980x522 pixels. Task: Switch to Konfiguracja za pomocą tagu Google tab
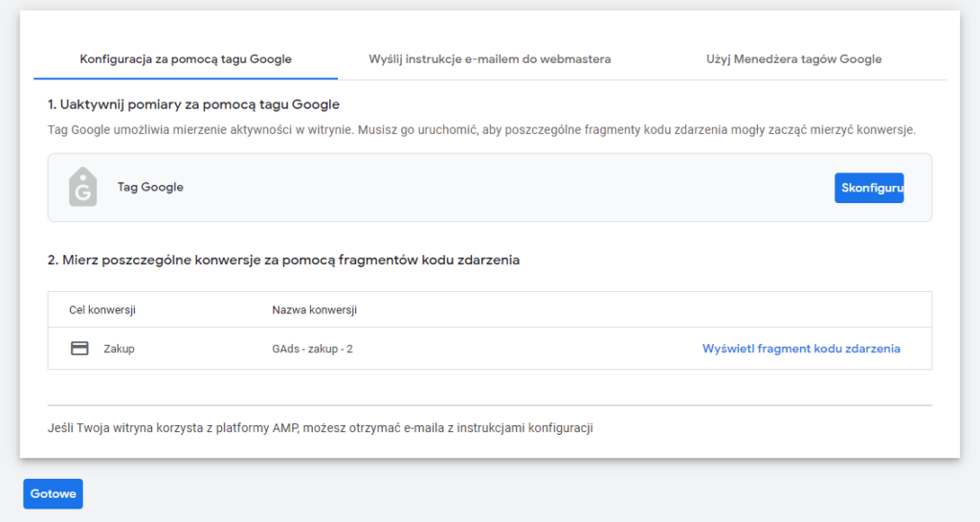[186, 59]
